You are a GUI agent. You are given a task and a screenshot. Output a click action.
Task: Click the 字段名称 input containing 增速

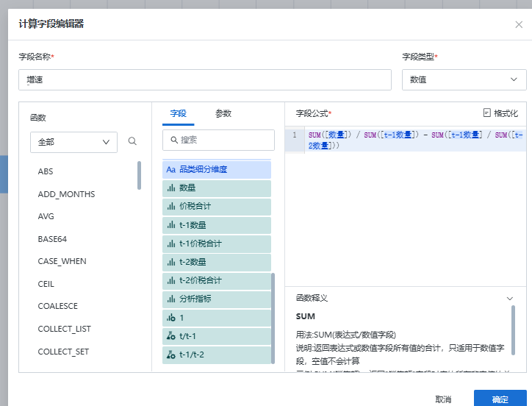205,79
